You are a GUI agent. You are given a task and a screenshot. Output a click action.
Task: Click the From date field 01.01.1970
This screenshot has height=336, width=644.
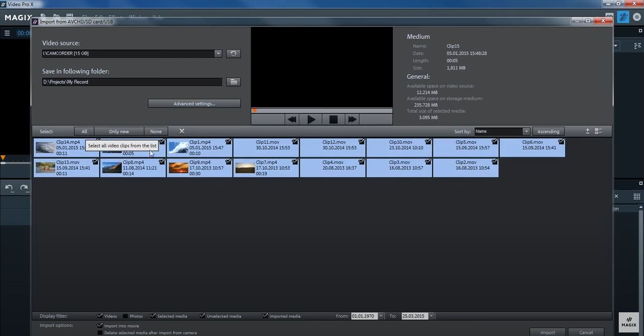364,316
